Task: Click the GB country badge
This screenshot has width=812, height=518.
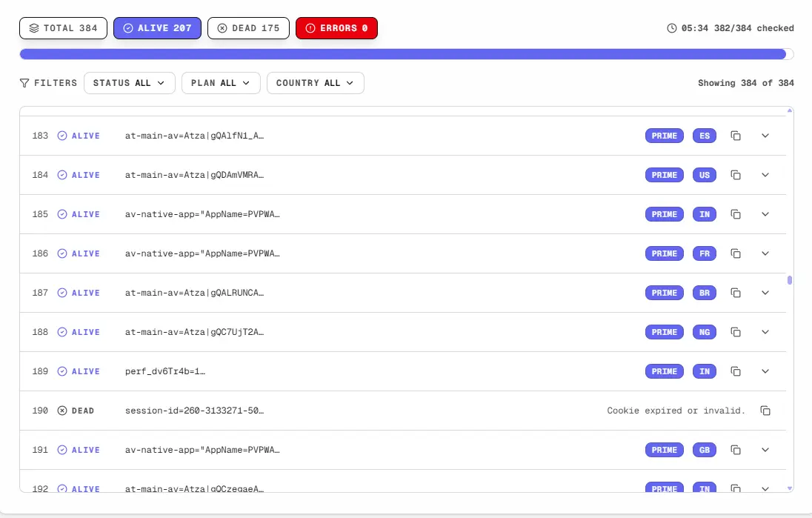Action: point(705,450)
